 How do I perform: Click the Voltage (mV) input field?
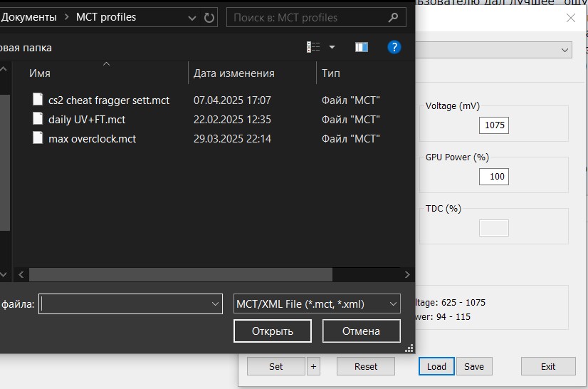[x=494, y=125]
